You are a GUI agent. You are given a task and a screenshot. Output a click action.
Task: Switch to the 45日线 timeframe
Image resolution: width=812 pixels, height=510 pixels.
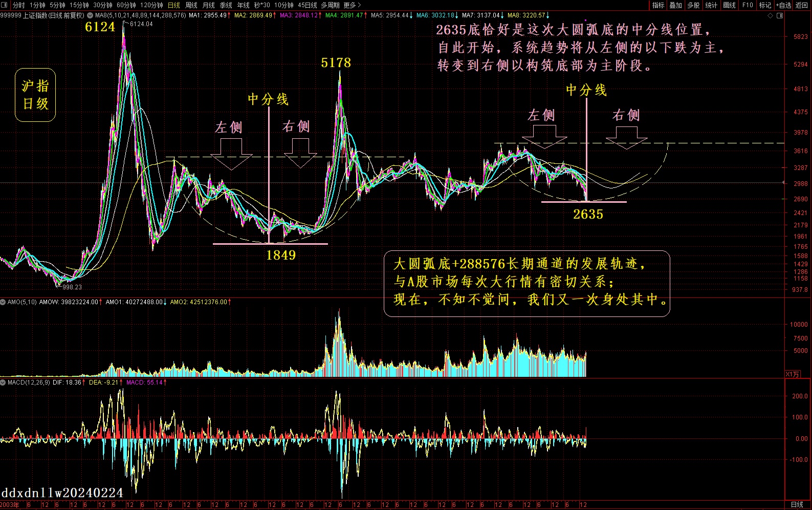click(308, 5)
